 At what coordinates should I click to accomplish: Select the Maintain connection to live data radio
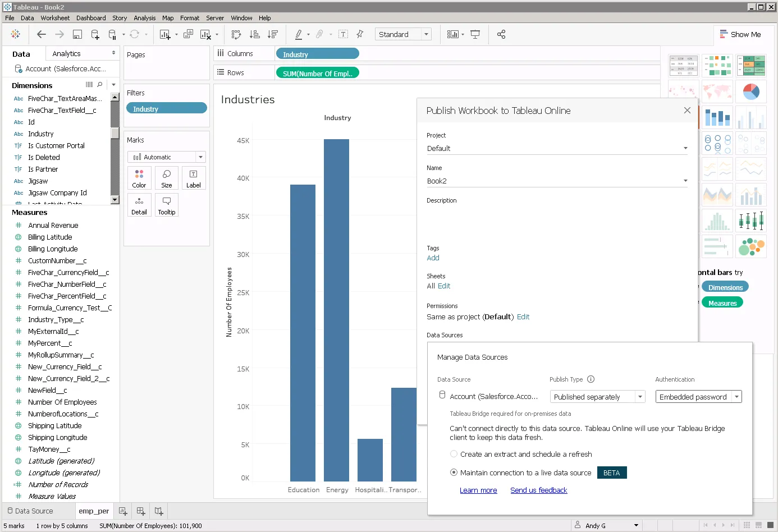click(x=454, y=473)
